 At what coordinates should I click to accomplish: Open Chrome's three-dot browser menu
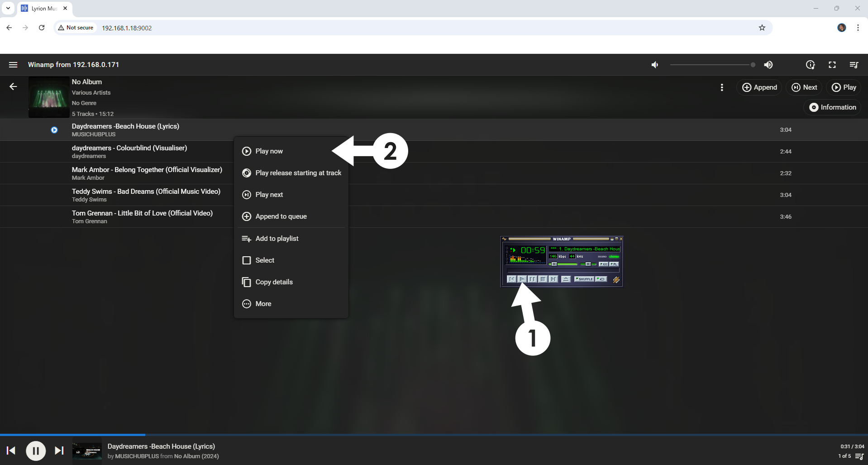pos(858,28)
